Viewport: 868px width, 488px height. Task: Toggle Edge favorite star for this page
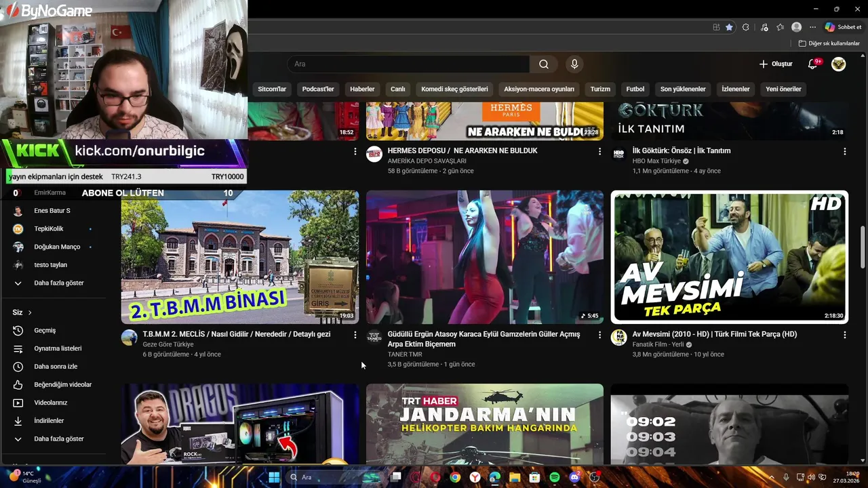[729, 27]
